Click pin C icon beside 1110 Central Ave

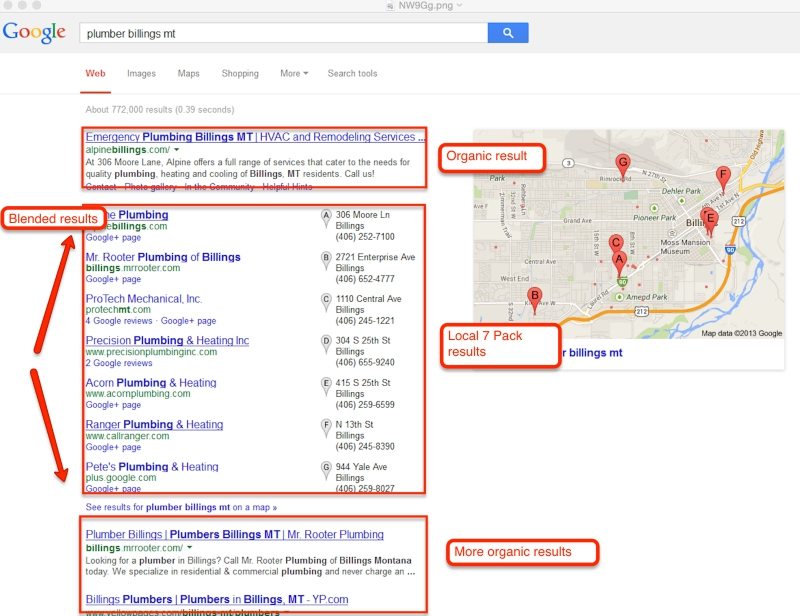coord(326,302)
